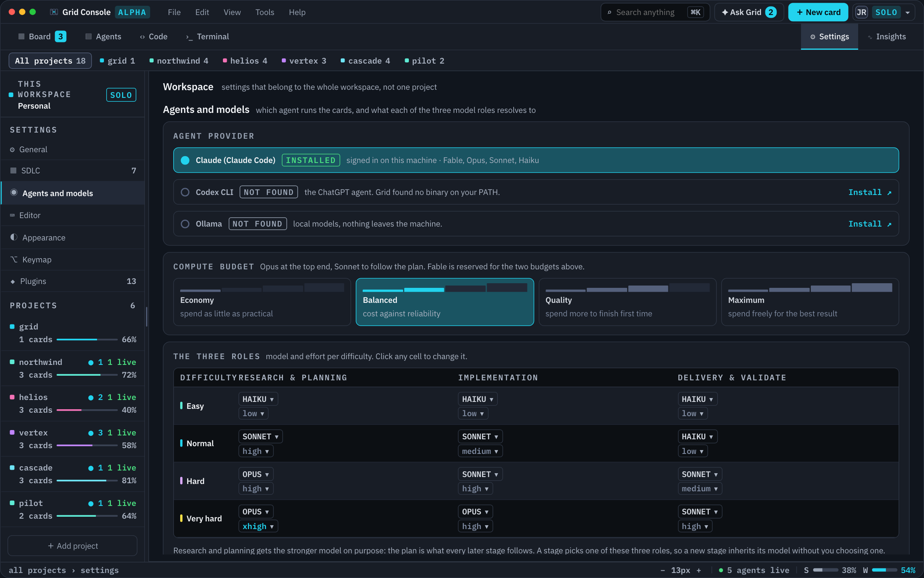Open the northwind project in sidebar
This screenshot has height=578, width=924.
pos(73,368)
